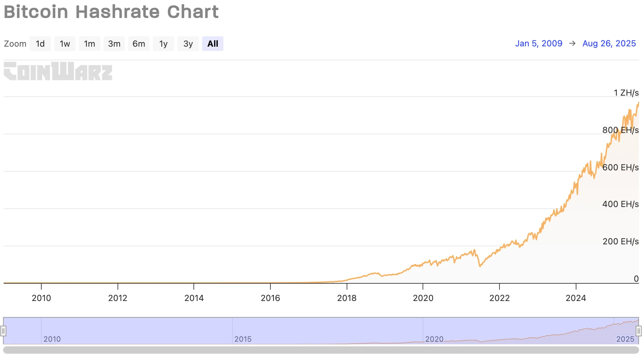
Task: Select the 6m zoom range
Action: pyautogui.click(x=139, y=44)
